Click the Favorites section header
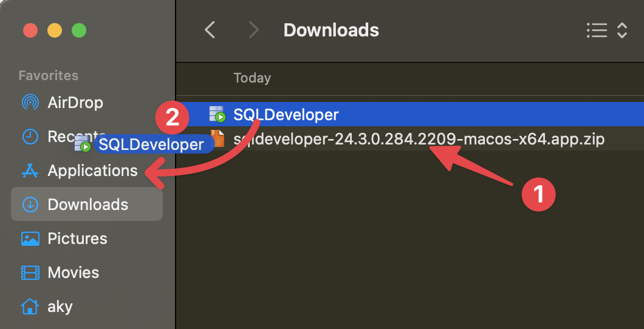644x329 pixels. 49,76
